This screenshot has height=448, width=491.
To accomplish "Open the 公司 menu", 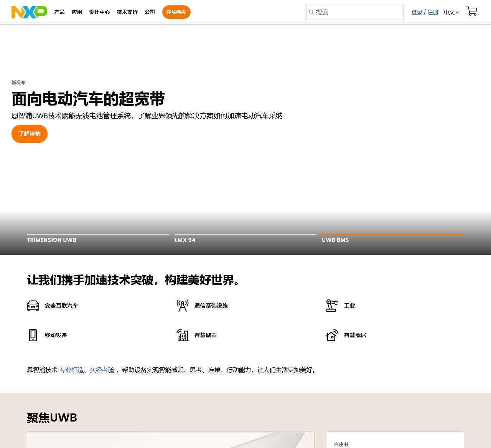I will click(x=150, y=12).
